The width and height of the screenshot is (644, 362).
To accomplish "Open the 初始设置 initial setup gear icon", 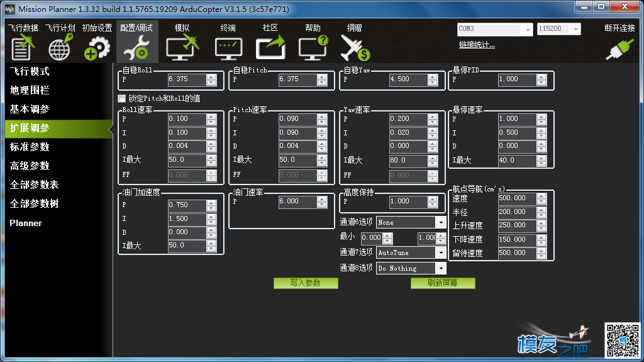I will click(x=97, y=48).
